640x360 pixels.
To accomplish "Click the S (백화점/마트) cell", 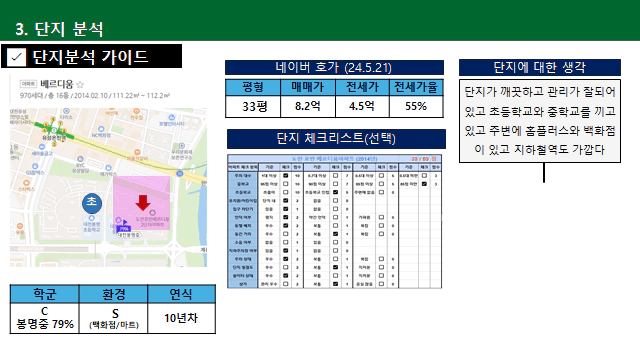I will tap(113, 318).
